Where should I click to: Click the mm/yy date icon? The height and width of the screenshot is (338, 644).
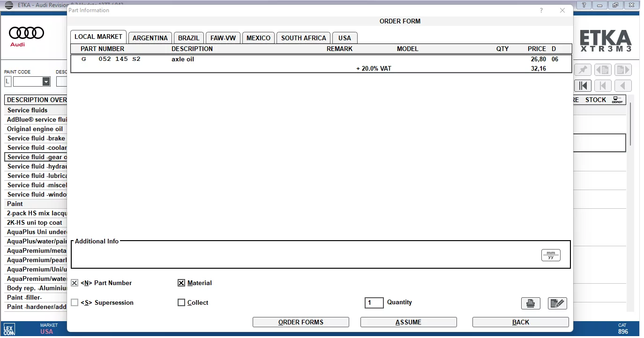click(551, 255)
